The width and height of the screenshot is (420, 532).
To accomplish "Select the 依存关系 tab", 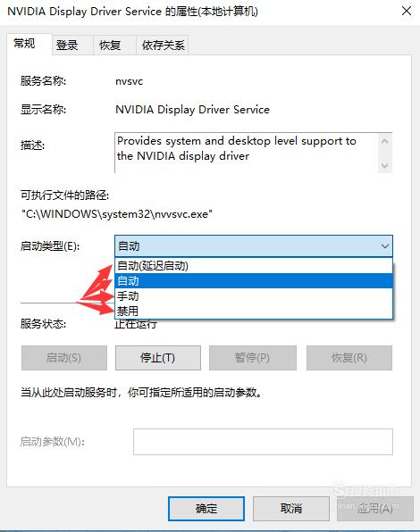I will click(x=163, y=46).
